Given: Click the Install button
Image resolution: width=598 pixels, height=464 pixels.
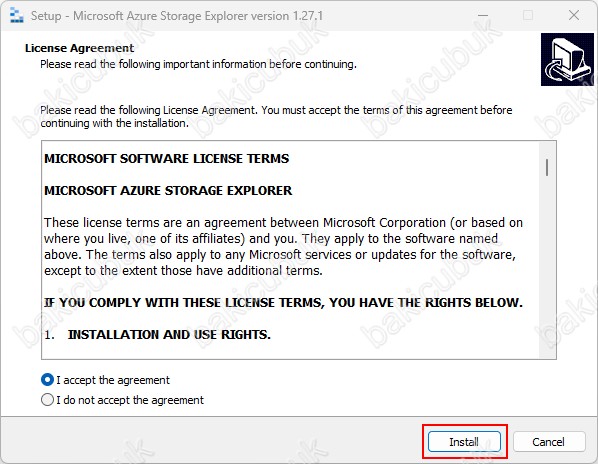Looking at the screenshot, I should point(464,442).
